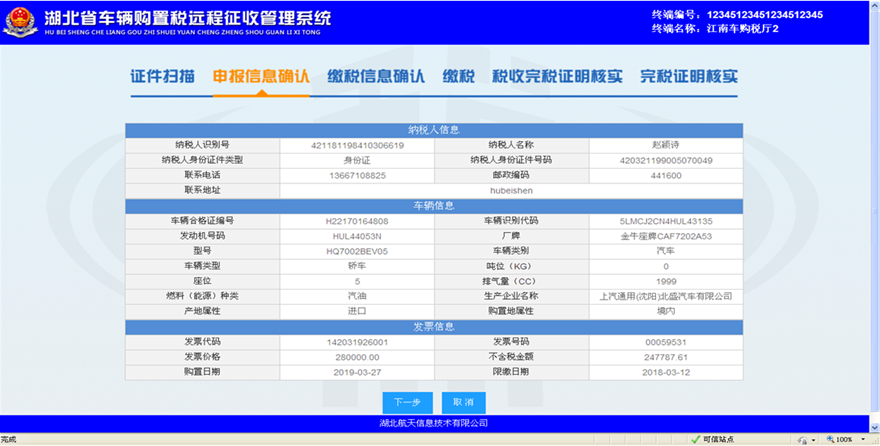Go to the 缴税信息确认 step tab
Image resolution: width=880 pixels, height=446 pixels.
[376, 76]
